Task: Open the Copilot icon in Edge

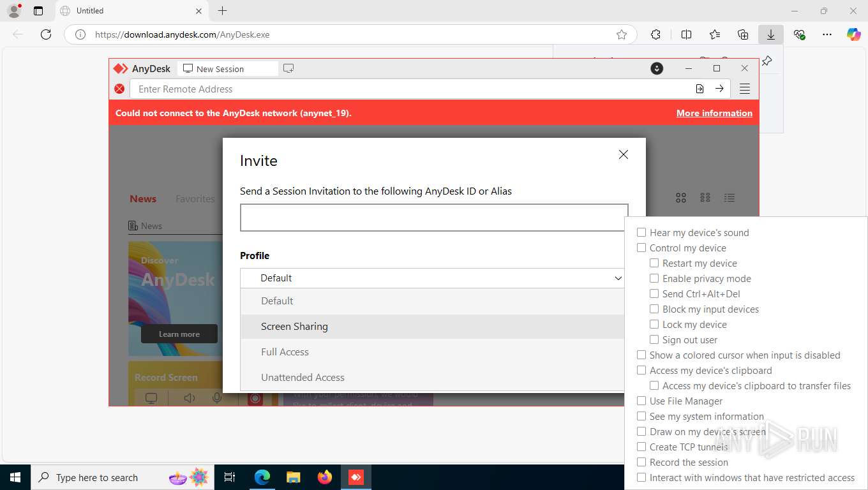Action: point(854,34)
